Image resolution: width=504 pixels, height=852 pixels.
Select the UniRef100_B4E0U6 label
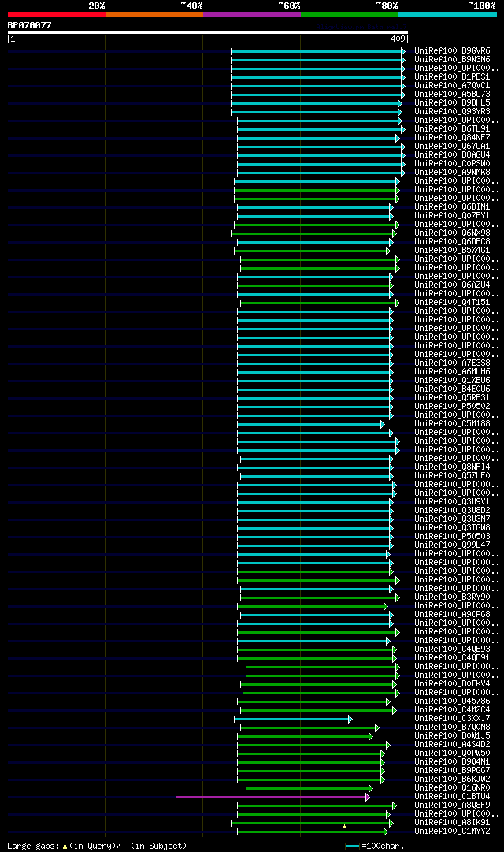(x=452, y=389)
